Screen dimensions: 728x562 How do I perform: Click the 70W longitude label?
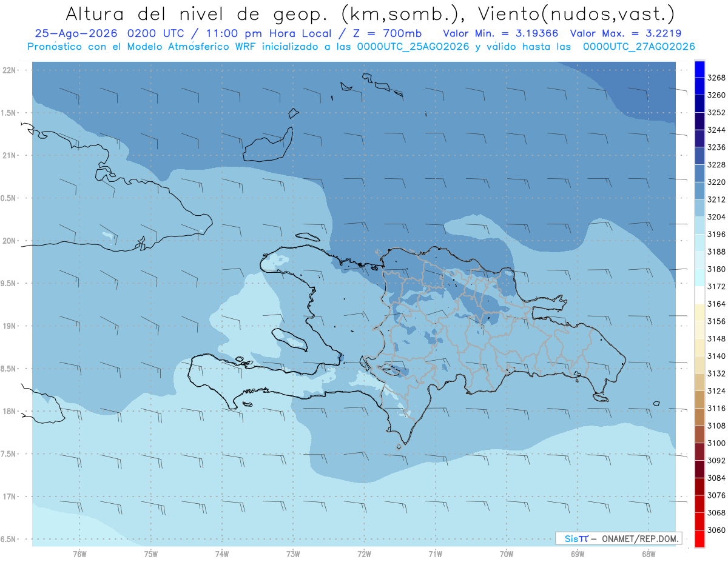click(507, 554)
